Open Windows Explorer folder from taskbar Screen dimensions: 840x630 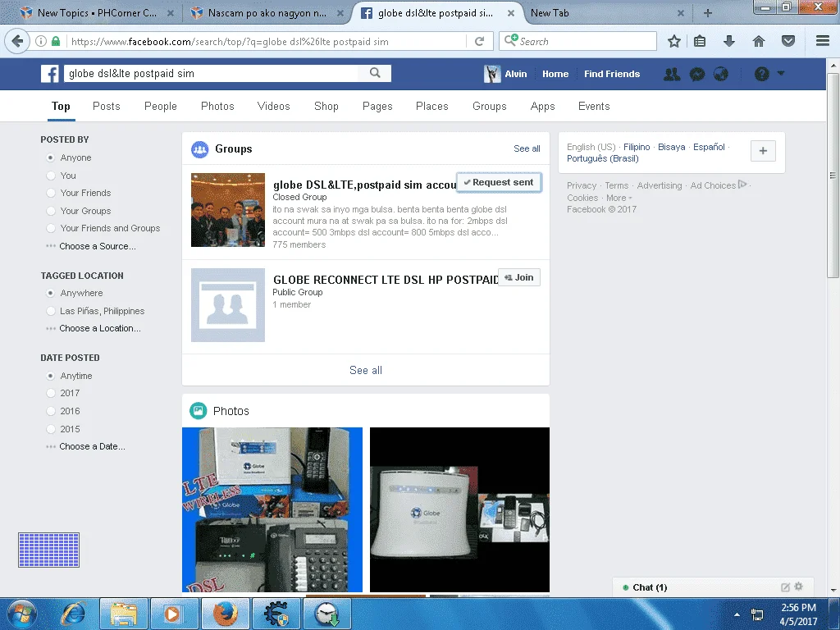(125, 614)
